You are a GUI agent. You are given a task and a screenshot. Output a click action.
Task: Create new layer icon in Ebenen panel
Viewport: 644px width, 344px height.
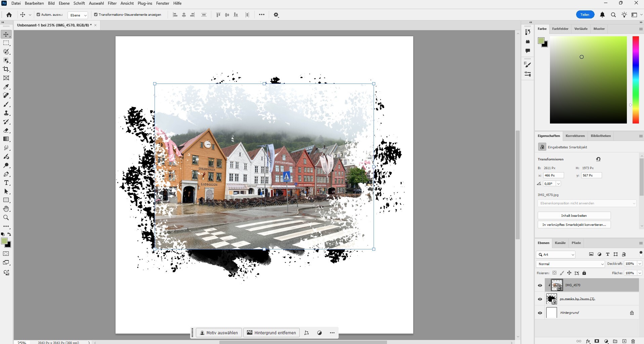point(624,341)
